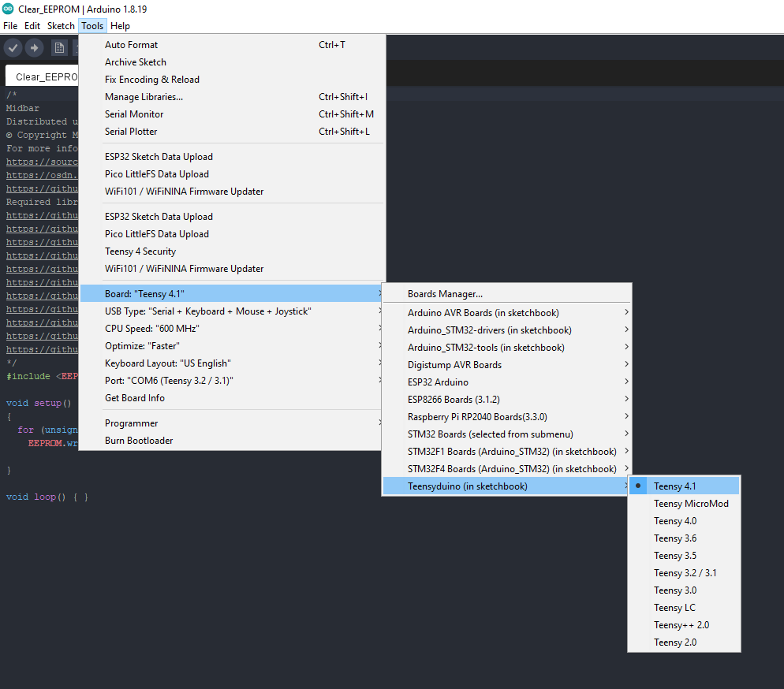This screenshot has height=689, width=784.
Task: Choose Teensy 2.0 board
Action: (x=684, y=642)
